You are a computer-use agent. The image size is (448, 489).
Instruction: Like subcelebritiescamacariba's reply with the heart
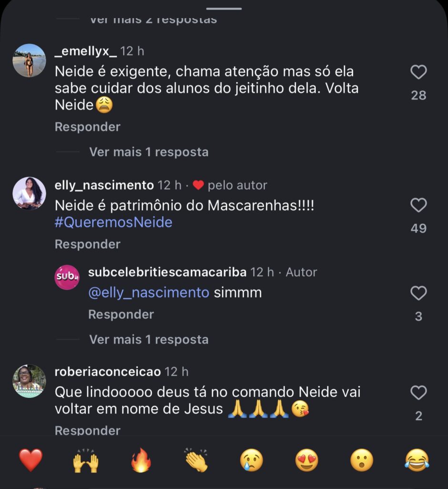[418, 293]
